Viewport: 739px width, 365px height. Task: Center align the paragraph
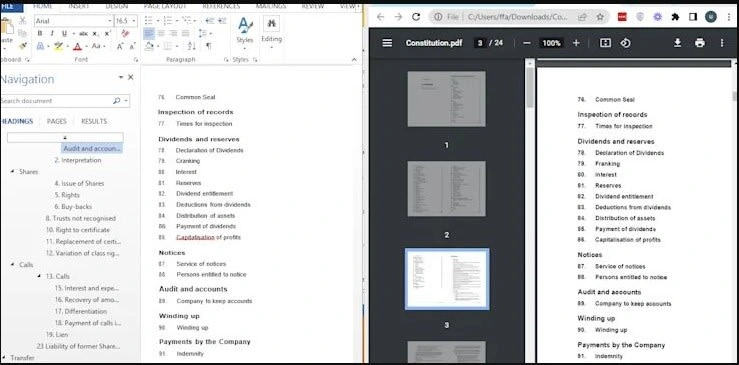(x=161, y=33)
